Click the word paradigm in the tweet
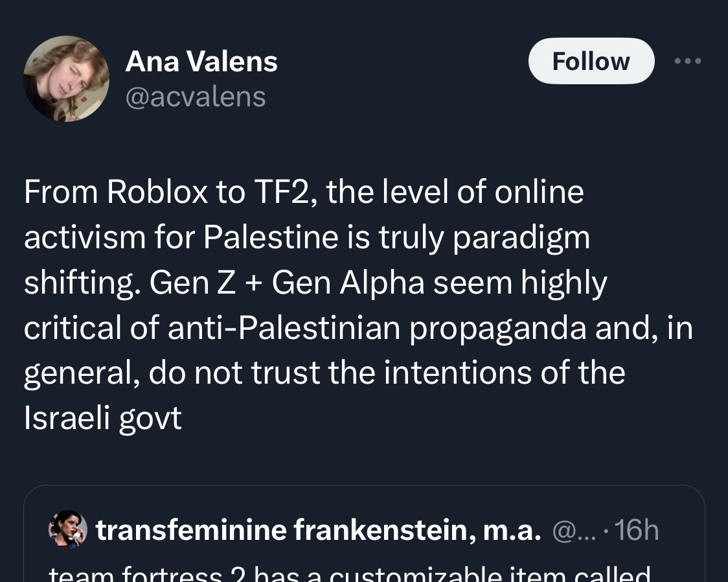This screenshot has height=582, width=728. point(521,237)
